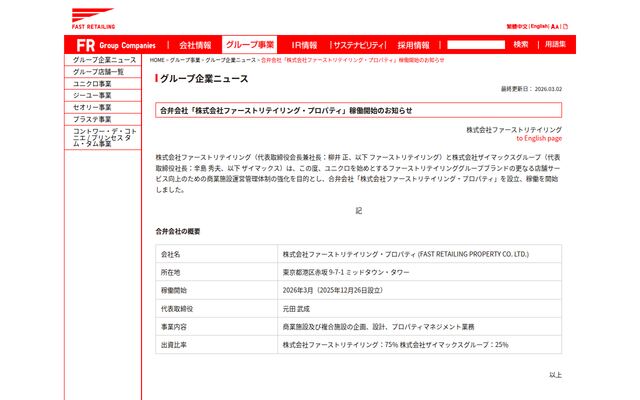Switch language to 繁體中文
The width and height of the screenshot is (640, 400).
517,27
